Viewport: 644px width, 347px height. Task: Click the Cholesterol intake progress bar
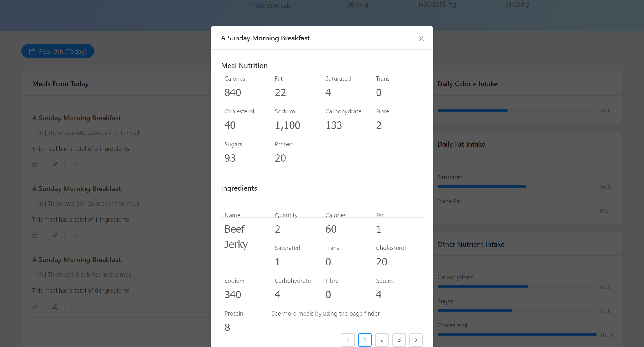[517, 335]
